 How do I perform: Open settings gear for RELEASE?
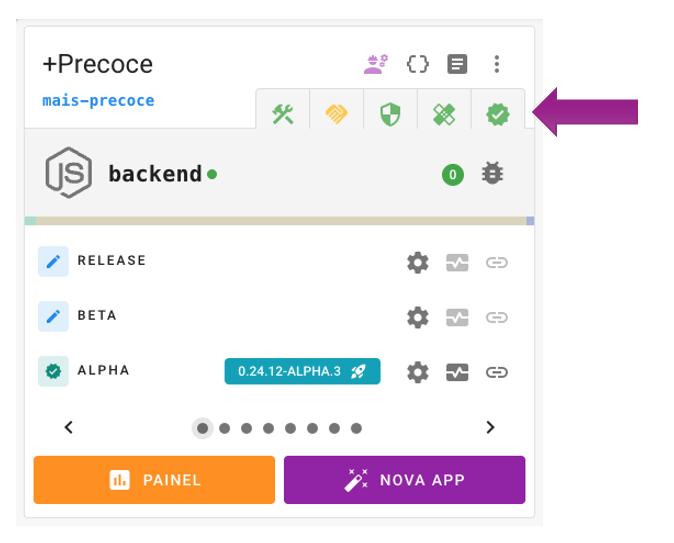[418, 262]
